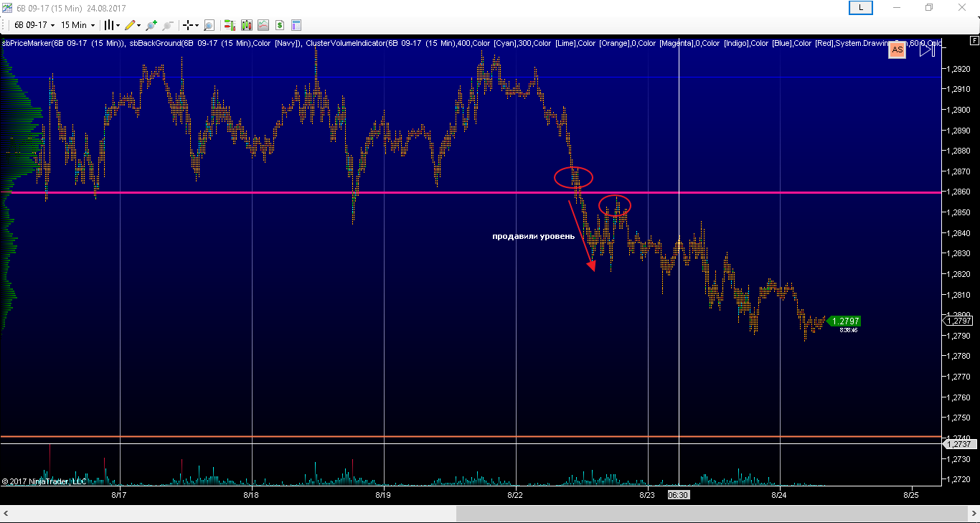
Task: Click the 1,2720 price axis label
Action: (959, 479)
